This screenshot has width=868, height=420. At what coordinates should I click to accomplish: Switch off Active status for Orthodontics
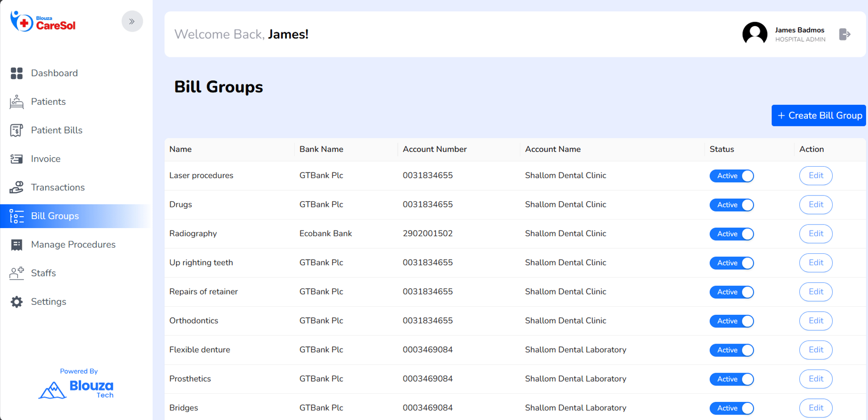[731, 321]
